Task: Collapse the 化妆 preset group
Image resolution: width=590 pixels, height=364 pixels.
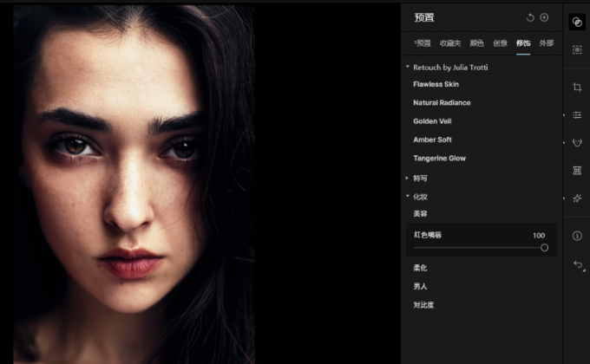Action: (x=408, y=196)
